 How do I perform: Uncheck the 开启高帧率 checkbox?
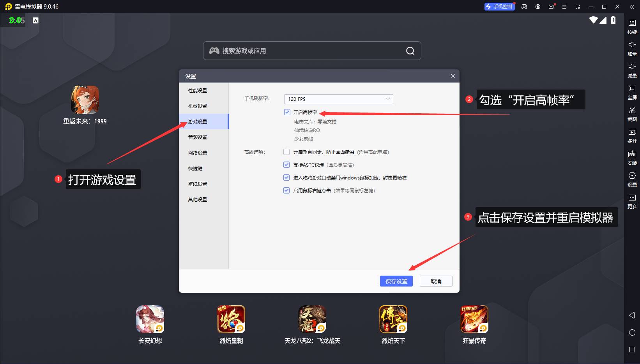pos(287,112)
